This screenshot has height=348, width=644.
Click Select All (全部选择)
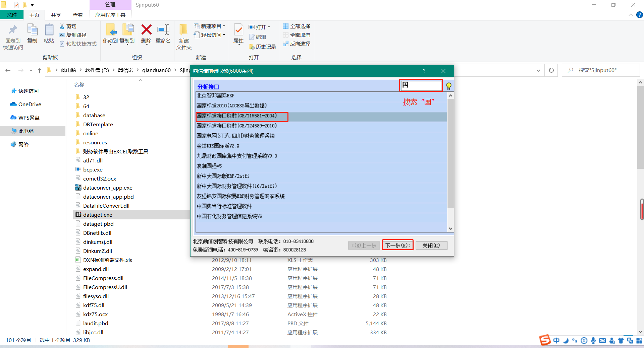click(297, 26)
